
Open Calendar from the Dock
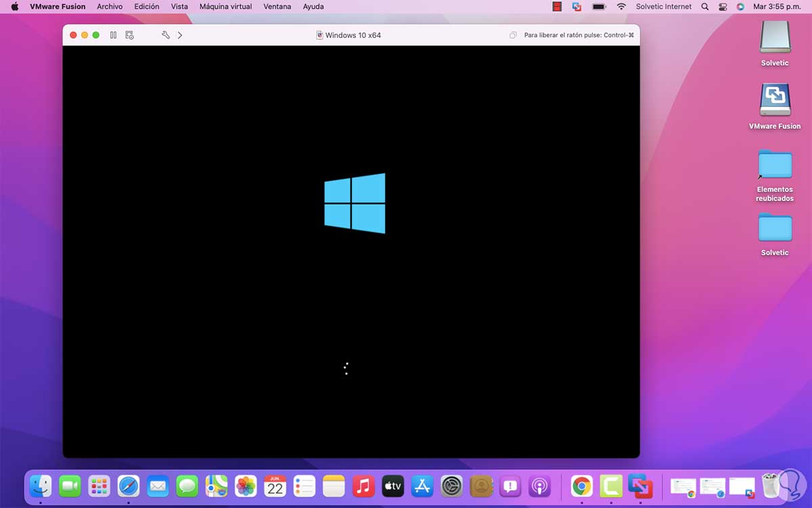275,486
